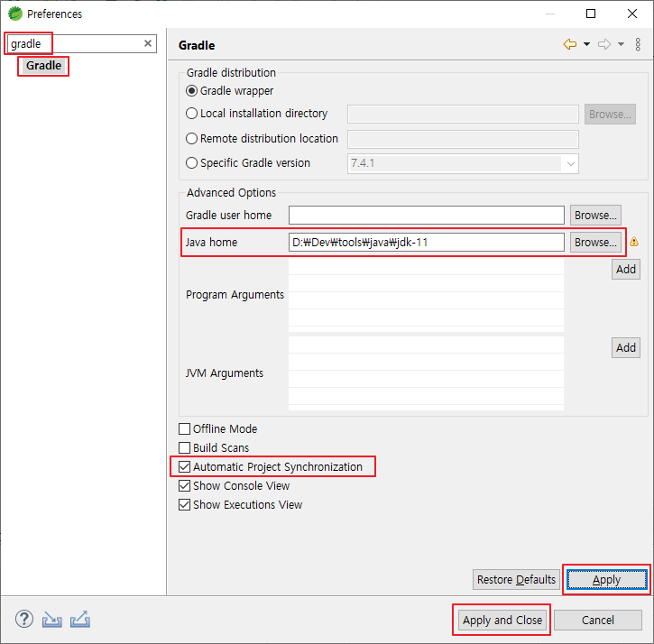Viewport: 654px width, 644px height.
Task: Open the Help question mark icon
Action: [24, 619]
